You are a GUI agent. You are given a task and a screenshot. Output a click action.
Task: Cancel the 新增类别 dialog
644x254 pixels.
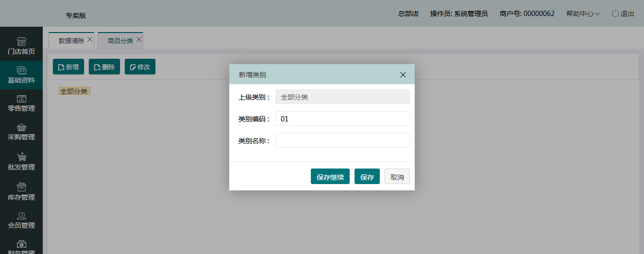pos(397,177)
